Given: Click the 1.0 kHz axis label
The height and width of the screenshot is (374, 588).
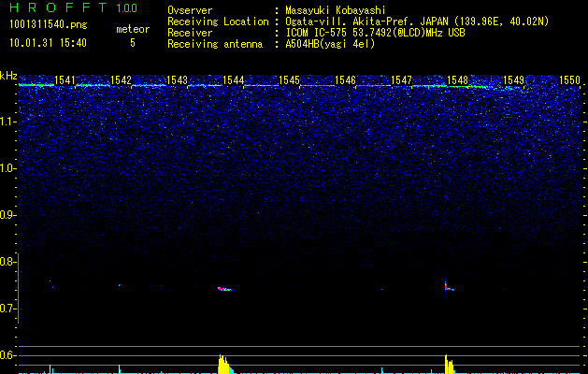Looking at the screenshot, I should coord(8,168).
